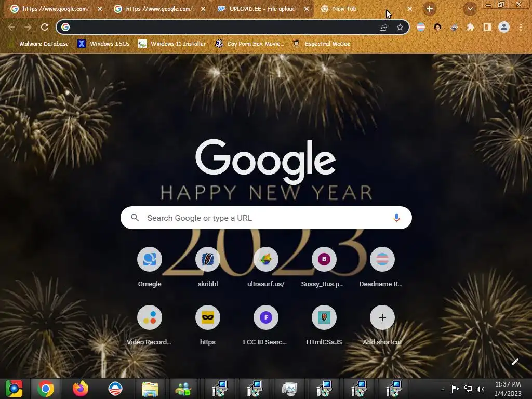Open the Extensions puzzle-piece menu

tap(471, 27)
